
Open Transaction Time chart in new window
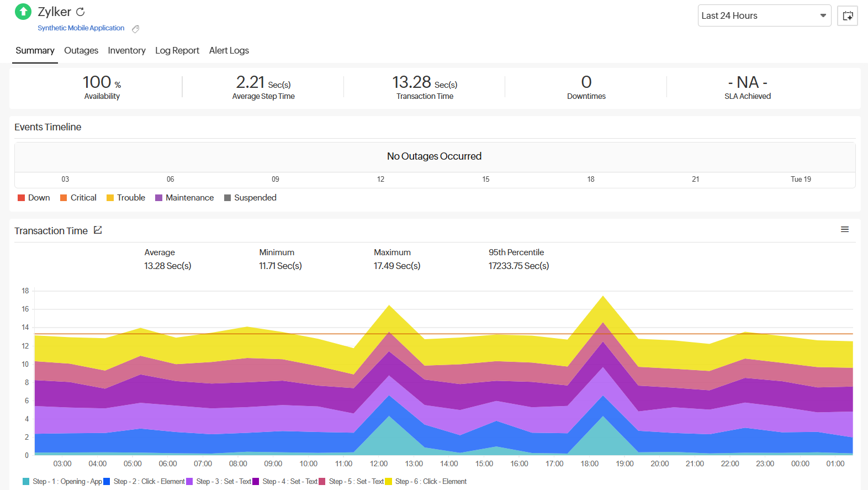point(98,230)
